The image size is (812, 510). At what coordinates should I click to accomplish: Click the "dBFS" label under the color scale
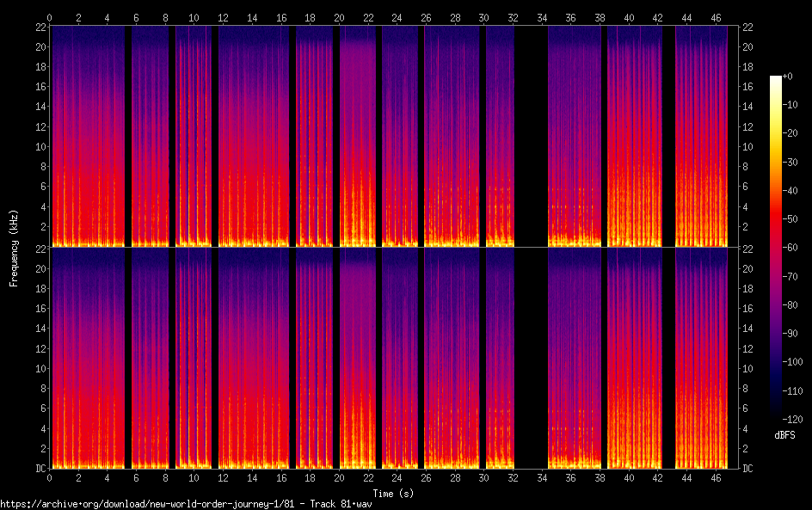coord(784,436)
